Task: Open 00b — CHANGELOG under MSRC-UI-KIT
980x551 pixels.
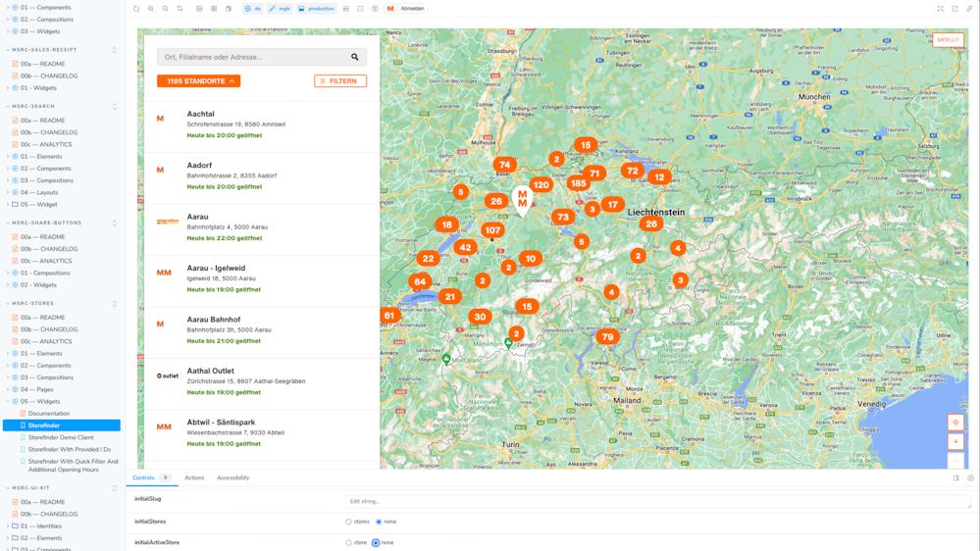Action: click(x=49, y=514)
